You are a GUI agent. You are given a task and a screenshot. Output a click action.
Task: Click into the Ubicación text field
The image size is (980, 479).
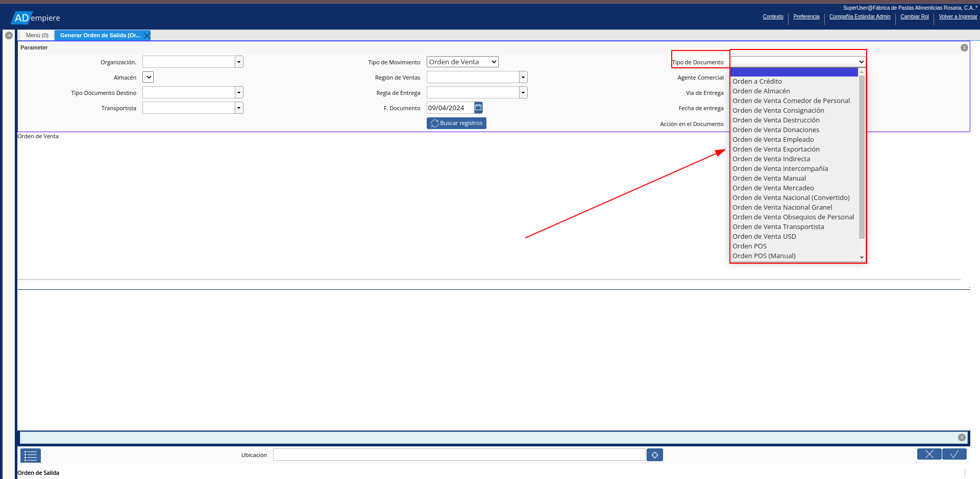tap(459, 455)
